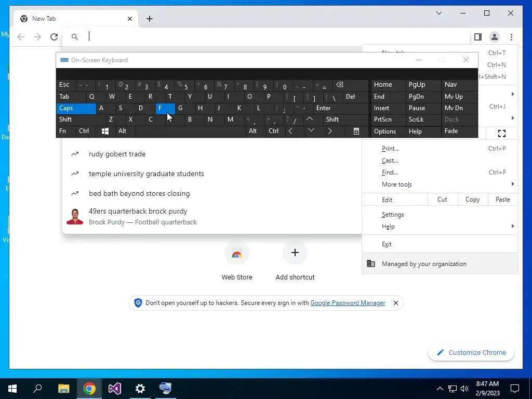Click the tab search chevron in title bar
Viewport: 532px width, 399px height.
[438, 13]
